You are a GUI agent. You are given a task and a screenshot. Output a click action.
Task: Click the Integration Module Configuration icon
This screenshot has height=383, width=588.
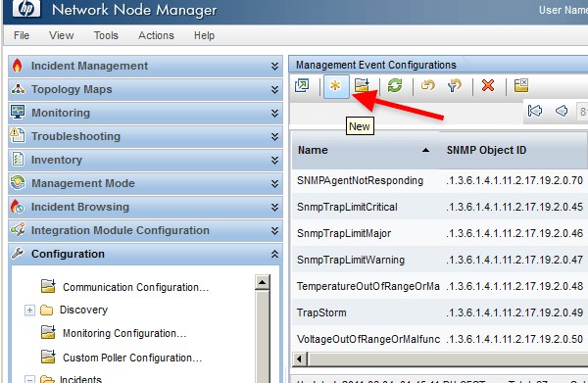click(18, 229)
